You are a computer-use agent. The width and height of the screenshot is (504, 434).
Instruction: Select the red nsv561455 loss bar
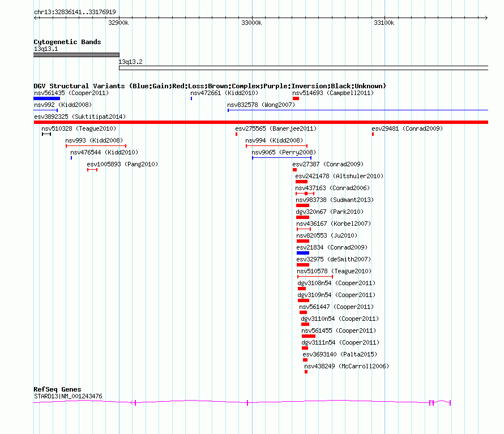(x=309, y=336)
